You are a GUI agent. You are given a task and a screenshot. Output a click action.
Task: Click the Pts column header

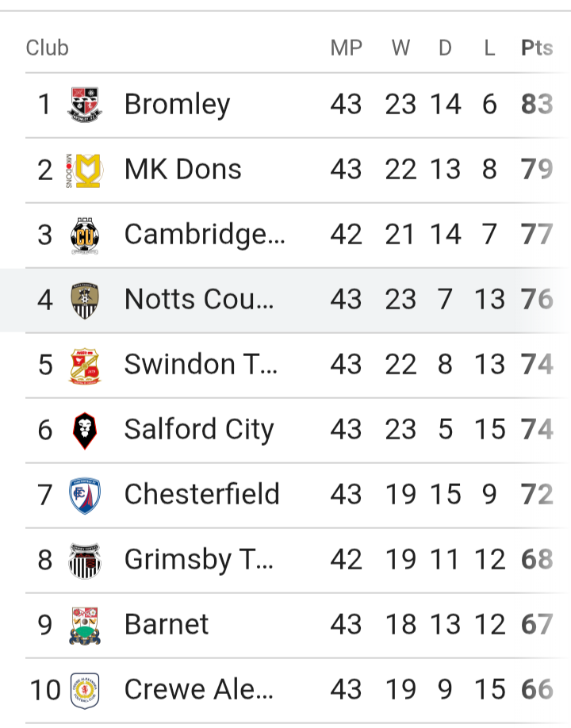click(536, 48)
